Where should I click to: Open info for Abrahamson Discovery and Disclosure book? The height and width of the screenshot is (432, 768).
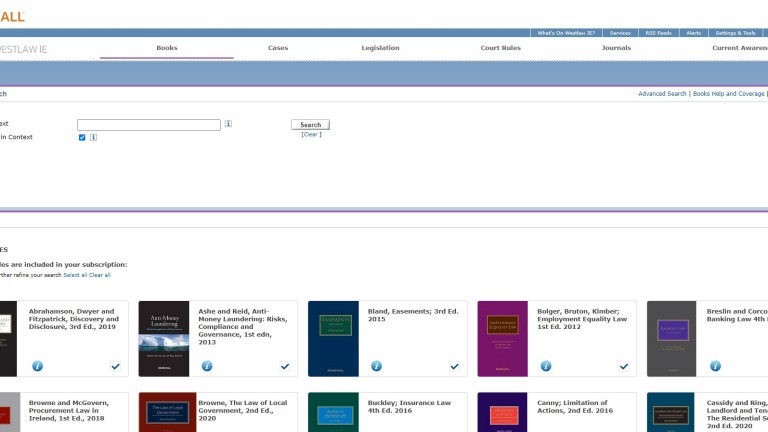pos(38,366)
